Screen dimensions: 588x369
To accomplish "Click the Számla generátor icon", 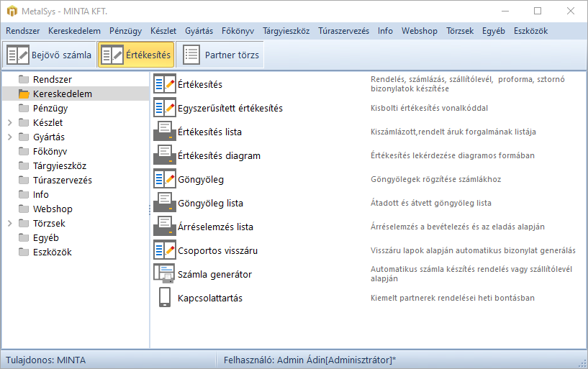I will [164, 274].
